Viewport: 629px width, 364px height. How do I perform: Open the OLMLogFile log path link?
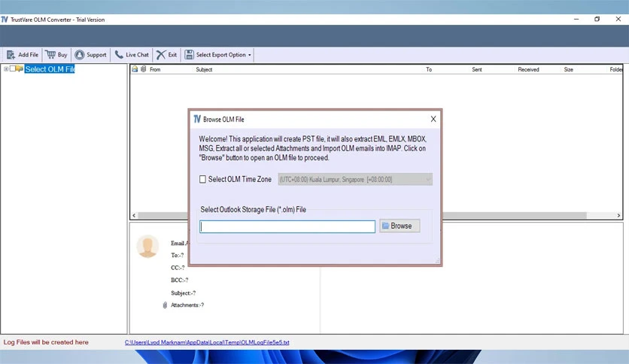coord(207,342)
